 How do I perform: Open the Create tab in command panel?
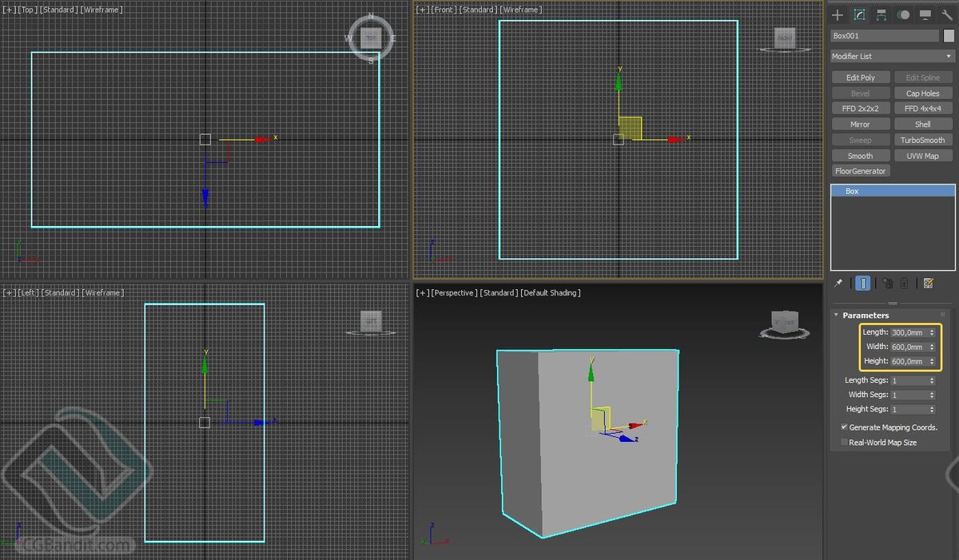(838, 15)
